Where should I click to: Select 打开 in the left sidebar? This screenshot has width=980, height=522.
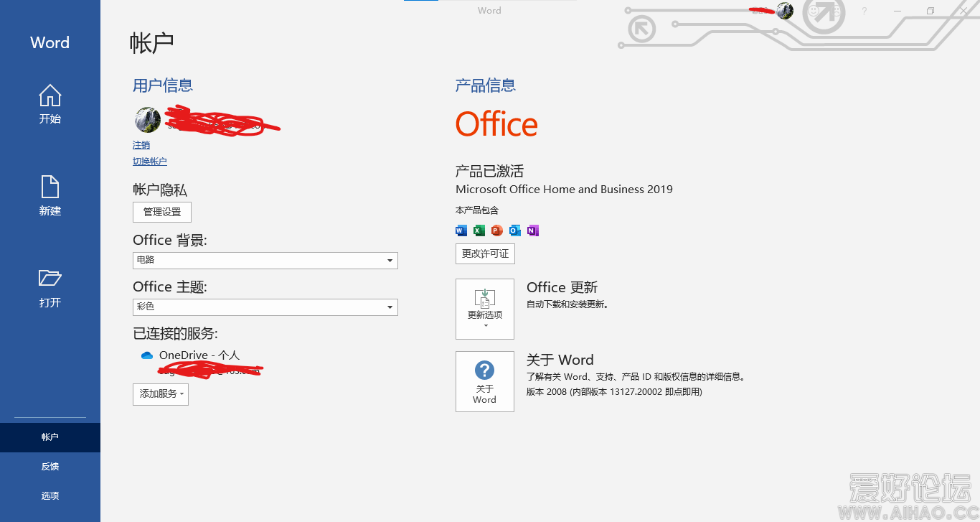[x=50, y=287]
